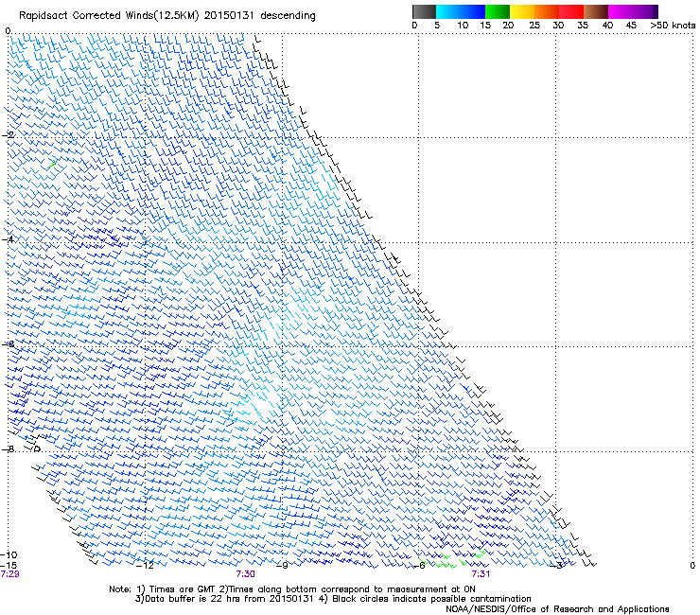The image size is (700, 615).
Task: Click the '-15' longitude label at bottom left
Action: 9,566
